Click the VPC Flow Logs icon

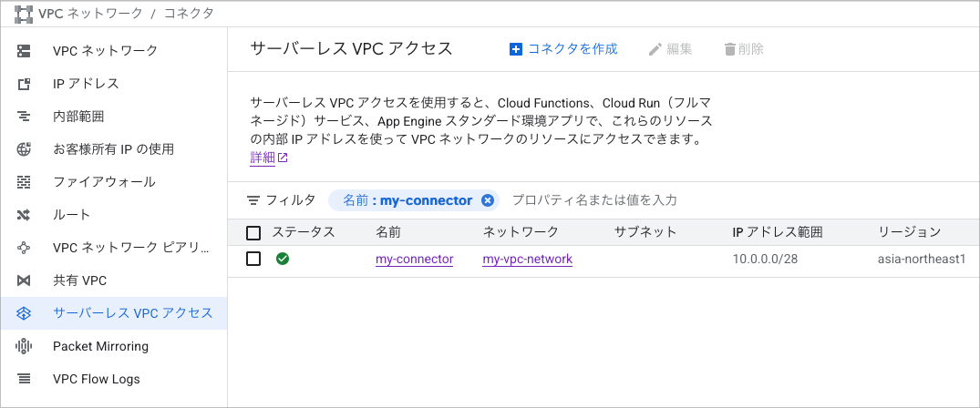24,379
